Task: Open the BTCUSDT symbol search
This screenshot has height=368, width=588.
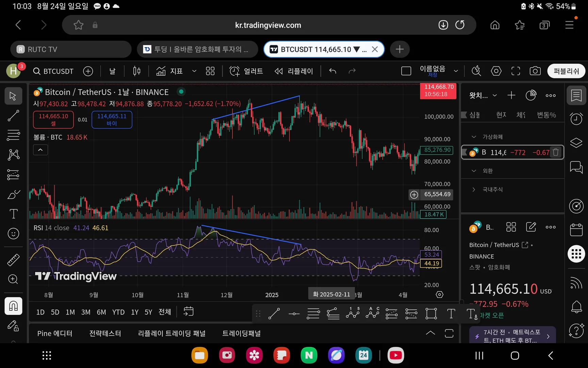Action: click(53, 71)
